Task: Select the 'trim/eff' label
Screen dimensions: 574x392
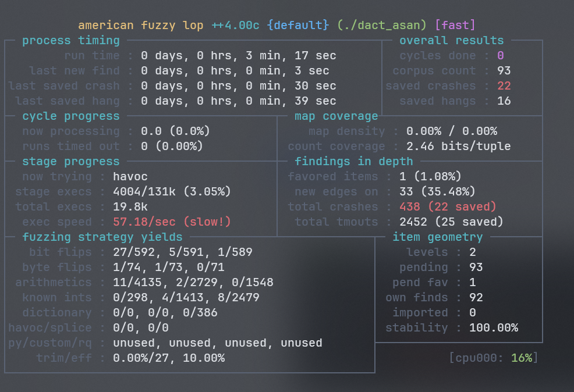Action: [x=64, y=358]
